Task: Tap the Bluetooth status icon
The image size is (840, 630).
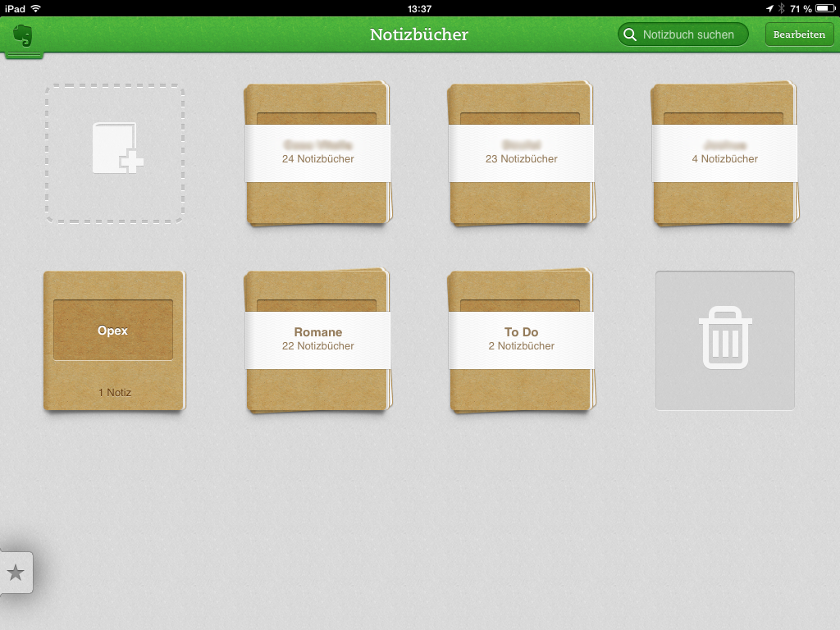Action: [782, 8]
